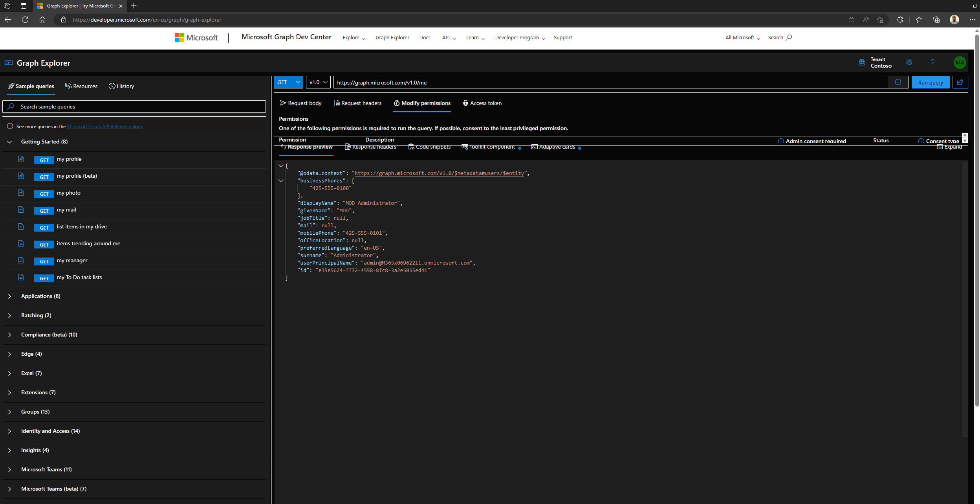The image size is (980, 504).
Task: Run the query
Action: (x=930, y=82)
